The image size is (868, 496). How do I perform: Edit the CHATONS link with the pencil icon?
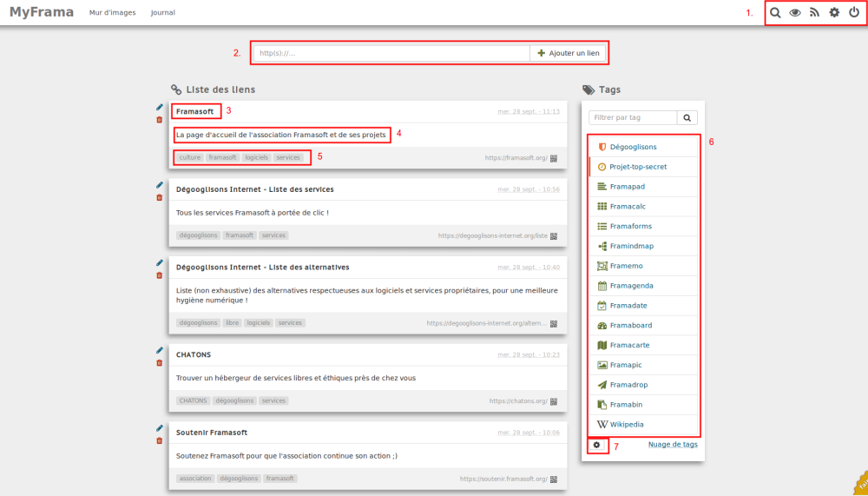point(160,350)
